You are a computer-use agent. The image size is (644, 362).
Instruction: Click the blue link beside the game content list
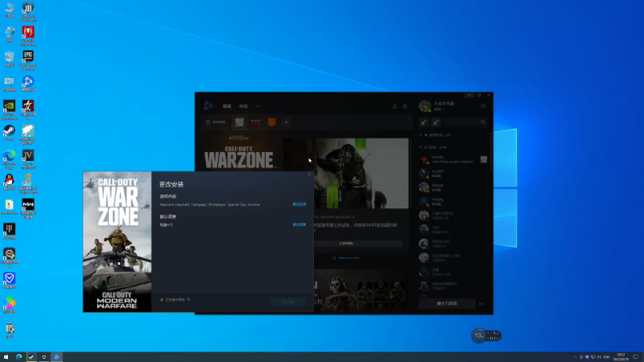tap(299, 204)
